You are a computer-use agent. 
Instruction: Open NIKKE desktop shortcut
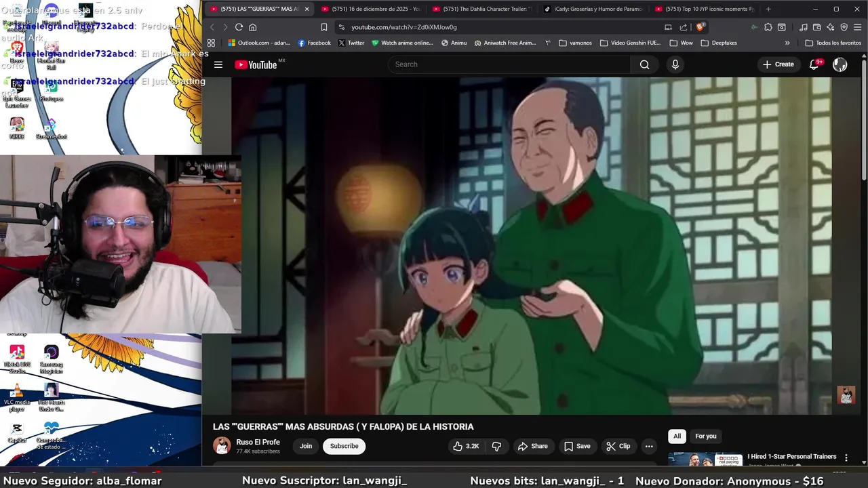(17, 129)
